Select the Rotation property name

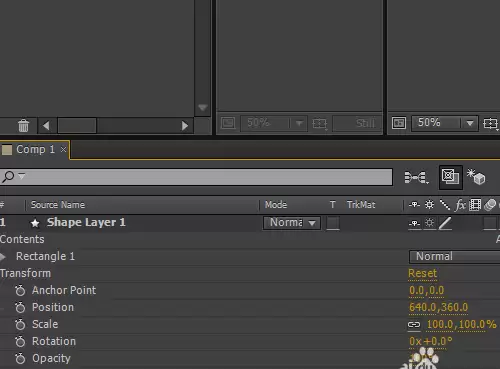54,341
